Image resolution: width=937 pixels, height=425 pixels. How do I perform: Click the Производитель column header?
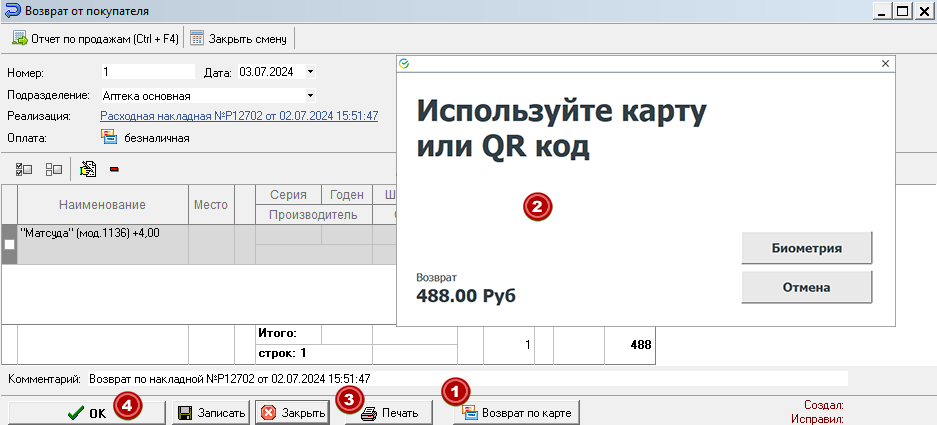(313, 215)
